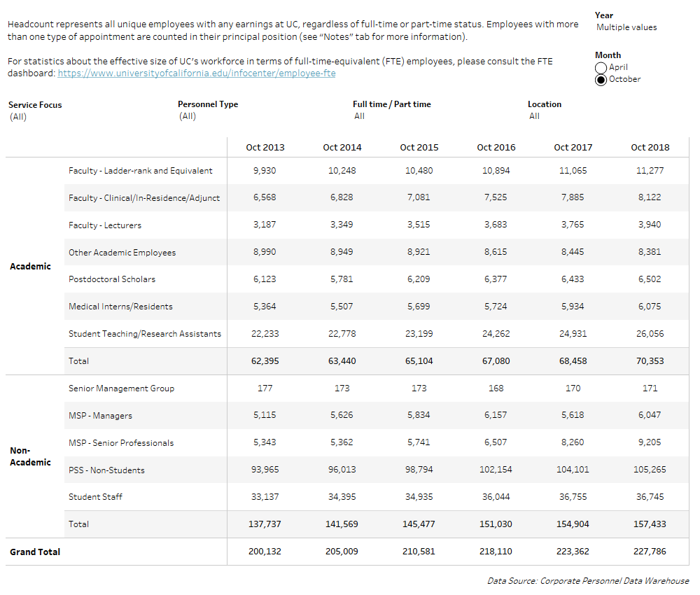Open the Service Focus filter dropdown

18,117
